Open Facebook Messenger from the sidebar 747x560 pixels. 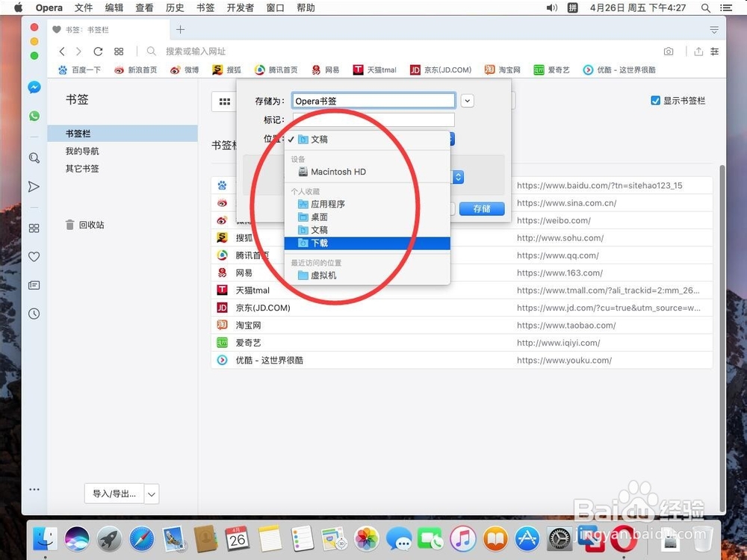(34, 87)
